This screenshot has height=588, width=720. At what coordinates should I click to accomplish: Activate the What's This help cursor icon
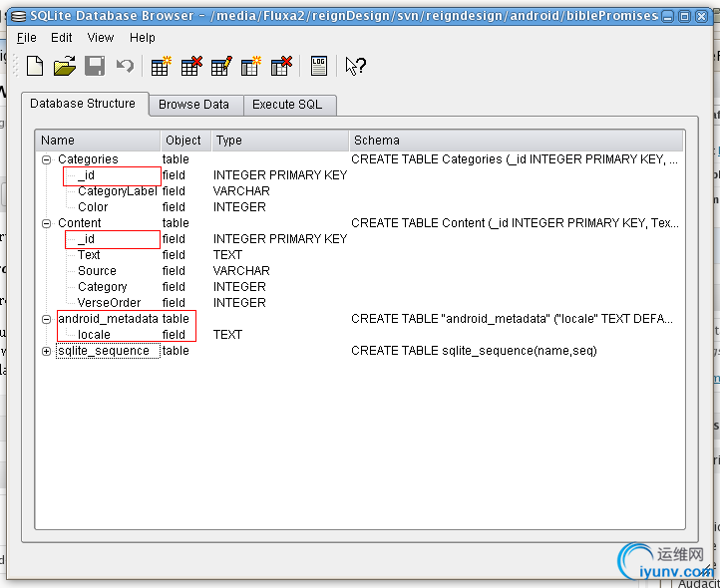(355, 66)
